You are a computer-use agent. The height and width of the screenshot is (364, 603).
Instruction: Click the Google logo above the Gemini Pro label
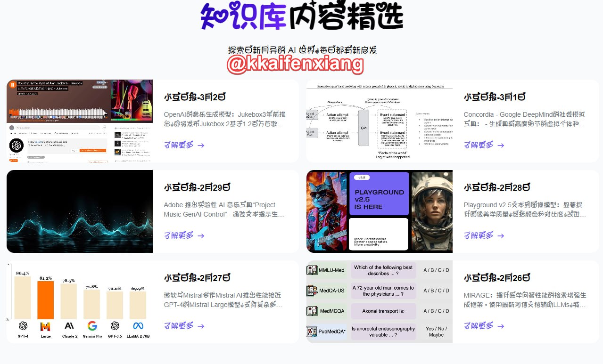tap(92, 326)
